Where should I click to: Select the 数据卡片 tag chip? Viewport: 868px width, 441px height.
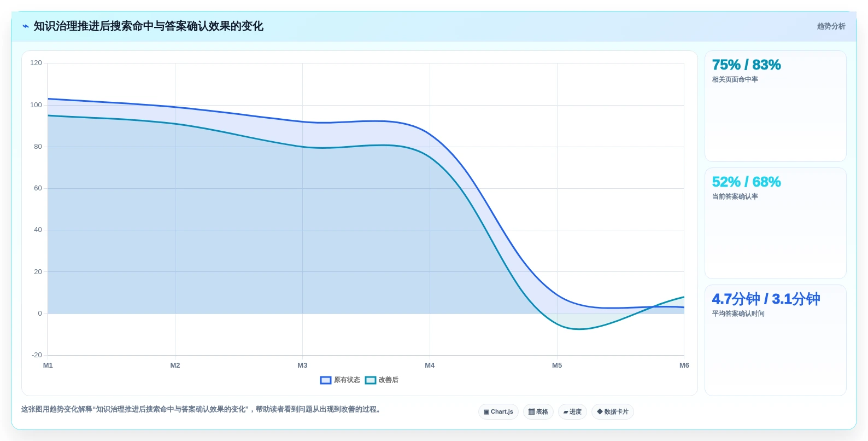click(613, 412)
